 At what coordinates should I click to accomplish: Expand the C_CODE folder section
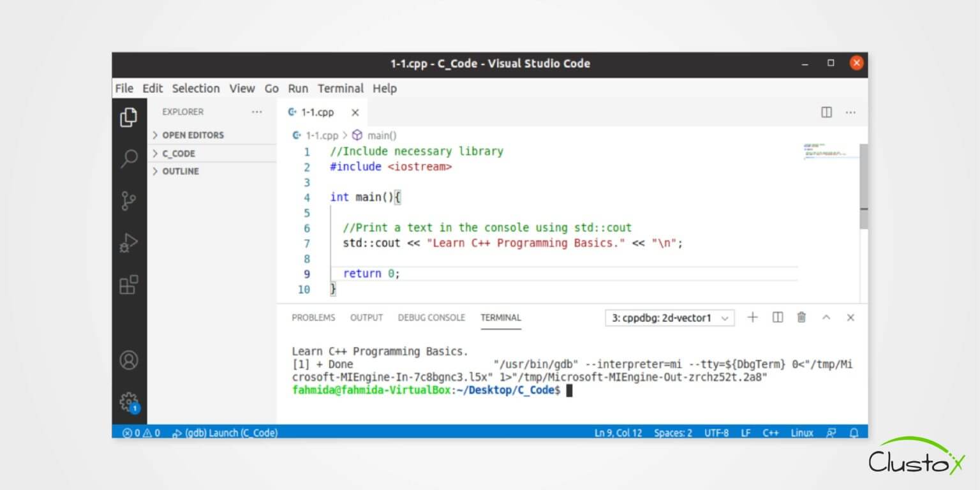tap(178, 154)
